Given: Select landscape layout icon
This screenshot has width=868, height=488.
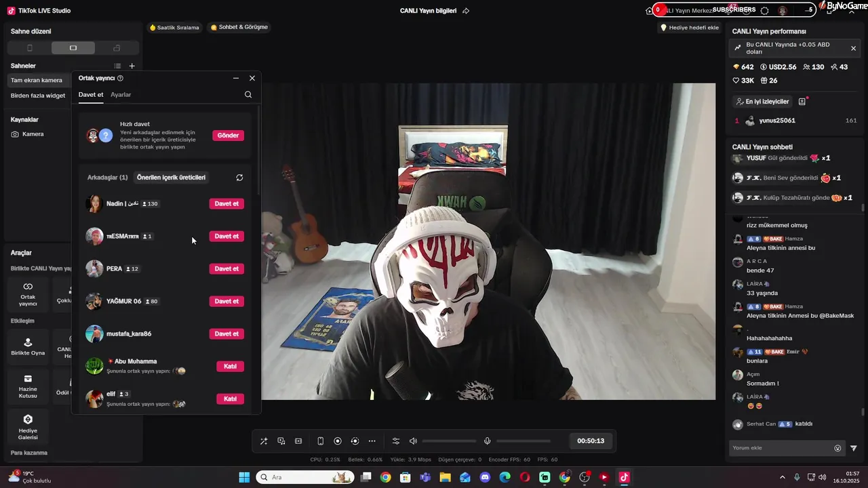Looking at the screenshot, I should tap(73, 48).
